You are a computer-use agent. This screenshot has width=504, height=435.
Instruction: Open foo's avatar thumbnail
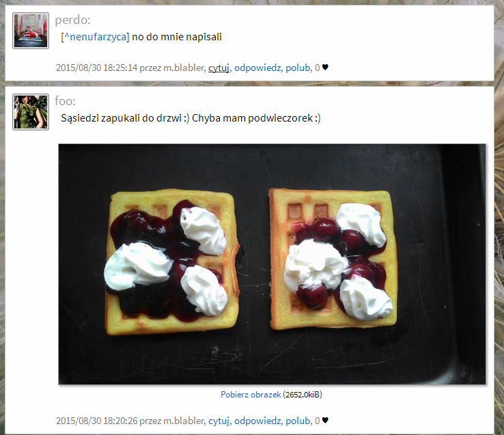pos(31,112)
